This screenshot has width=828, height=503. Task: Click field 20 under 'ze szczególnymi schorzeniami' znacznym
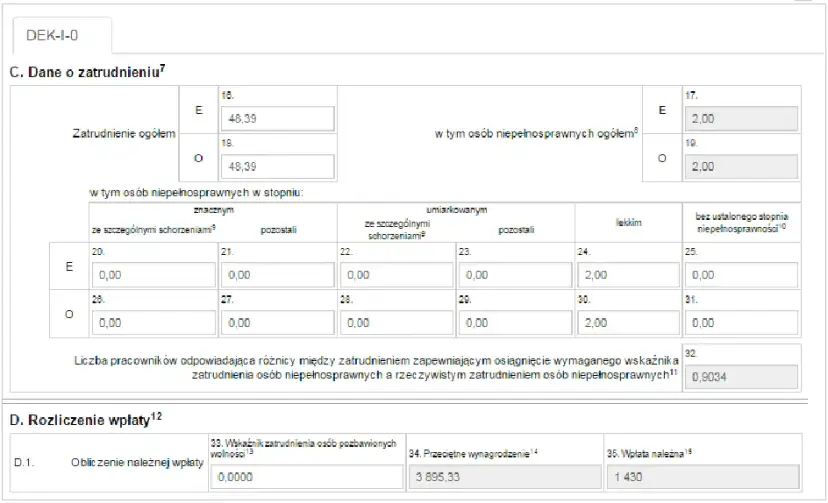click(x=150, y=274)
